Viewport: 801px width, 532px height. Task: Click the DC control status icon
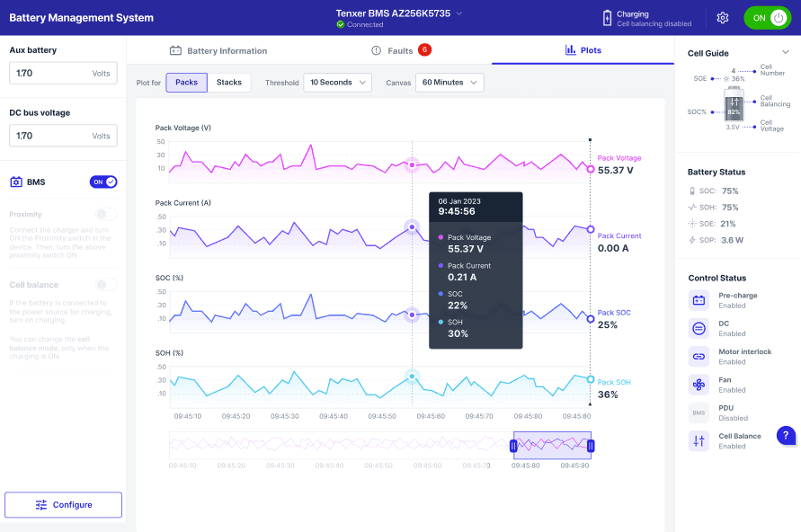(699, 328)
